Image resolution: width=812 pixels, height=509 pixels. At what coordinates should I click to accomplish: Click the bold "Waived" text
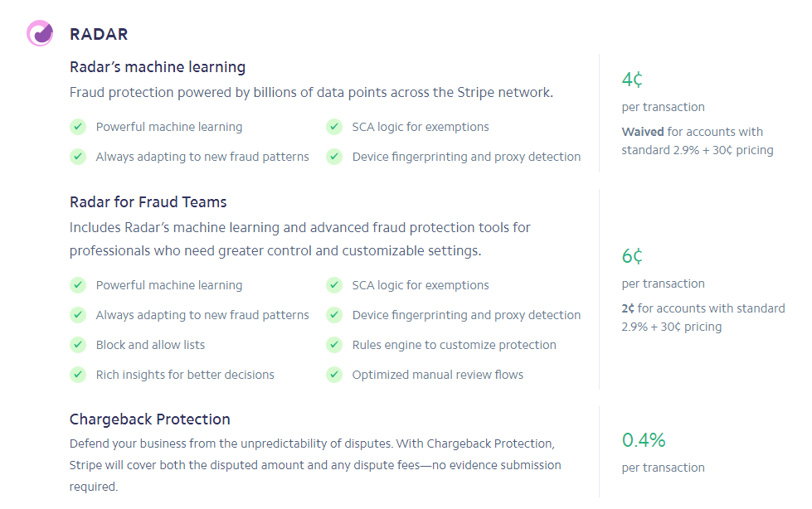[x=643, y=132]
